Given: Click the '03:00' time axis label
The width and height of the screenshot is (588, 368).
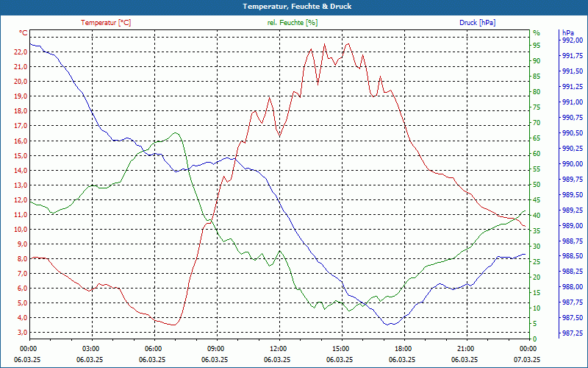Looking at the screenshot, I should click(90, 348).
